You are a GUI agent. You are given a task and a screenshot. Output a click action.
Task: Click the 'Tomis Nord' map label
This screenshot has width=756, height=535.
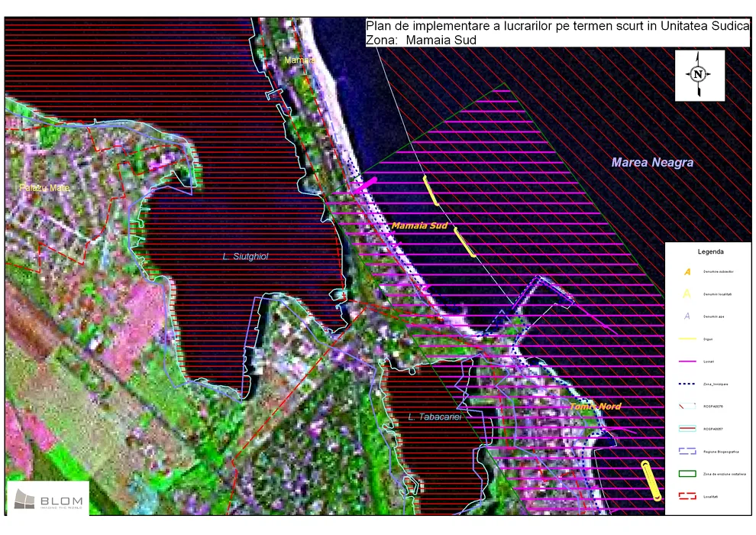point(595,407)
